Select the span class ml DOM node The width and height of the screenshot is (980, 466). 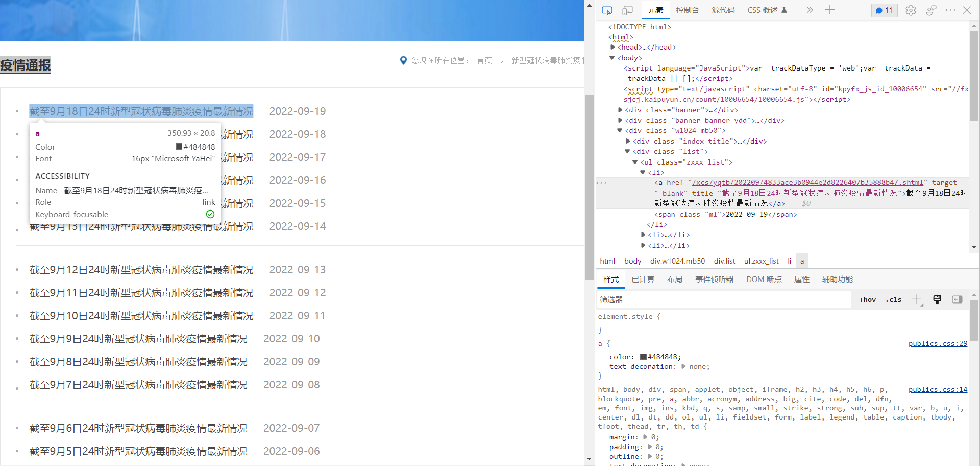click(725, 214)
